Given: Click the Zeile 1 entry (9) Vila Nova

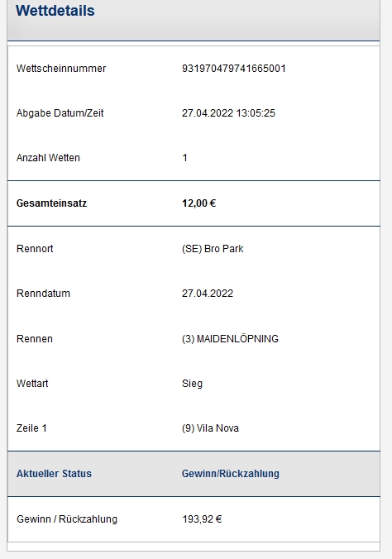Looking at the screenshot, I should [x=210, y=428].
